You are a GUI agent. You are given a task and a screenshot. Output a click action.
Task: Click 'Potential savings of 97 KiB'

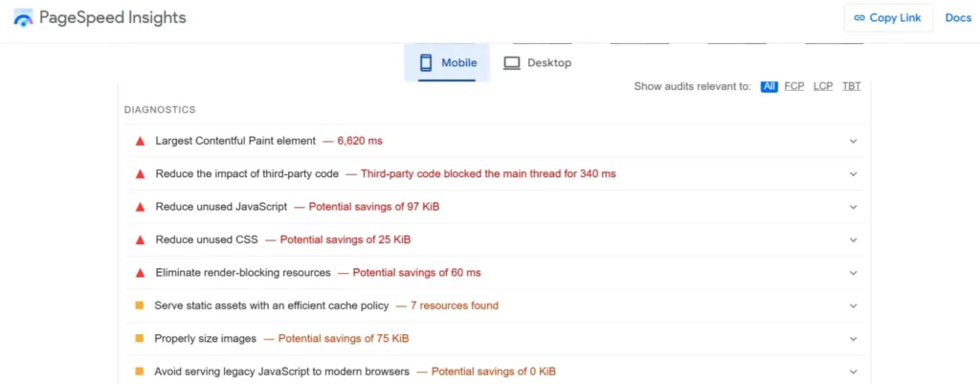click(x=374, y=207)
